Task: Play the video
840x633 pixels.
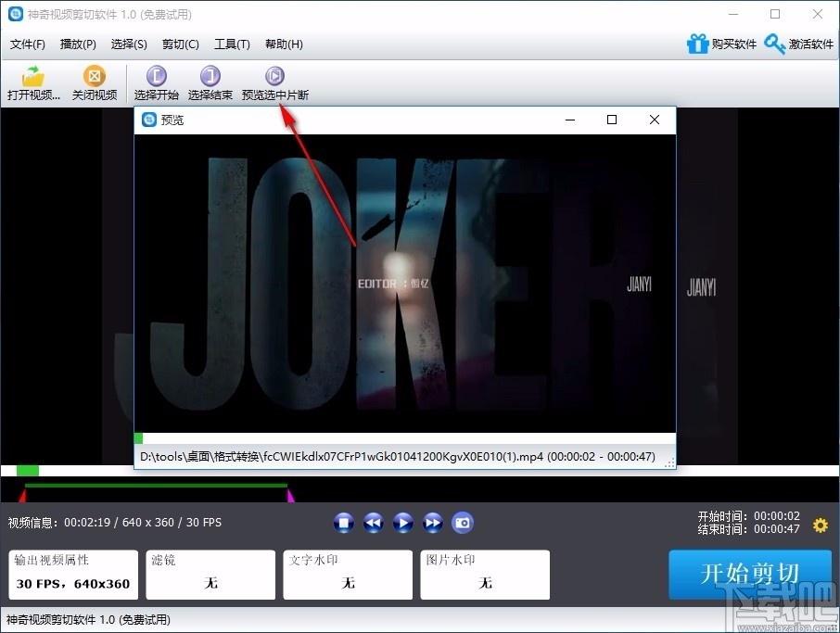Action: tap(403, 523)
